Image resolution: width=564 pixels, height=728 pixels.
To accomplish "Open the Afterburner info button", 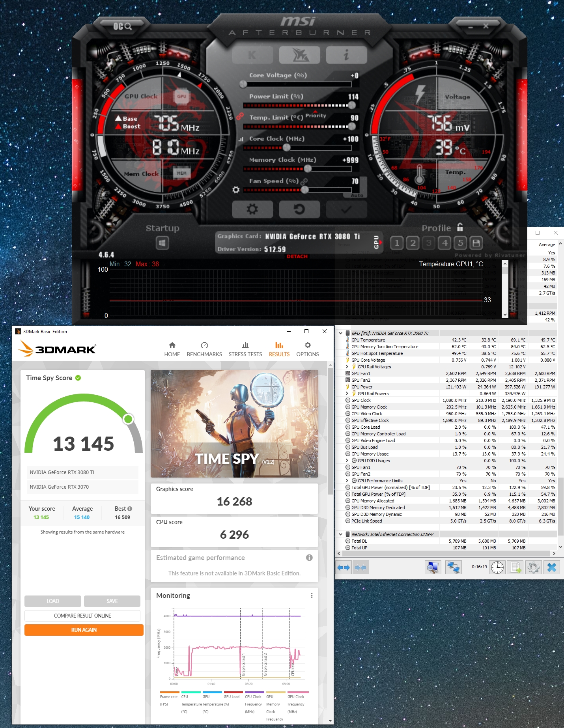I will coord(346,55).
